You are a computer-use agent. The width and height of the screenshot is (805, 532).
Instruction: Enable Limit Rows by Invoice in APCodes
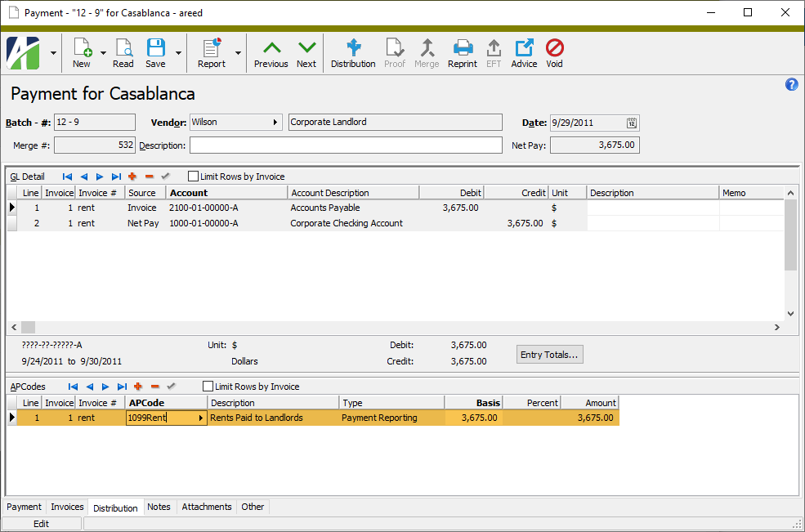pos(208,387)
